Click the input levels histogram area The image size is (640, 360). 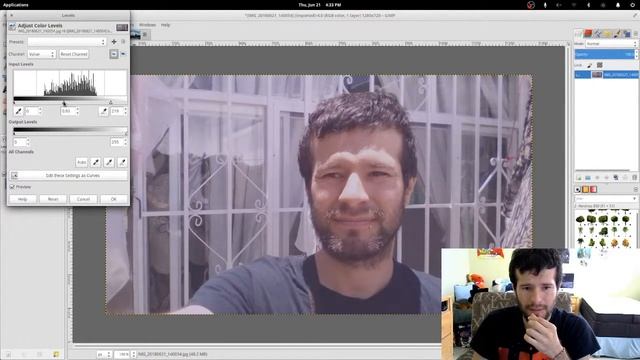pyautogui.click(x=70, y=83)
